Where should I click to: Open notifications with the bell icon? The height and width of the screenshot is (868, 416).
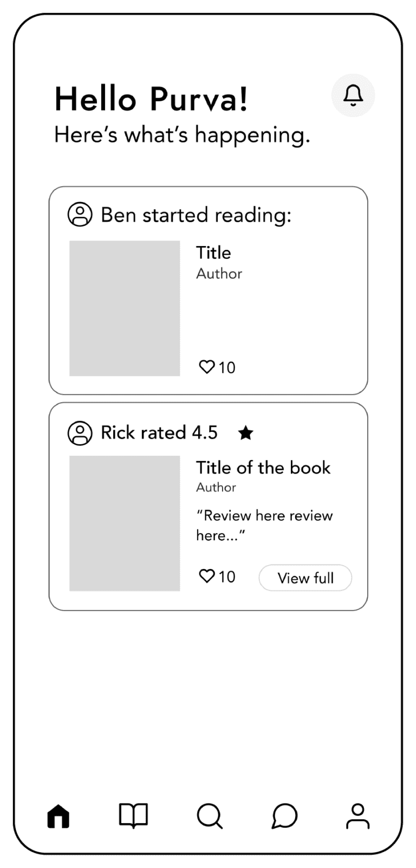coord(353,95)
